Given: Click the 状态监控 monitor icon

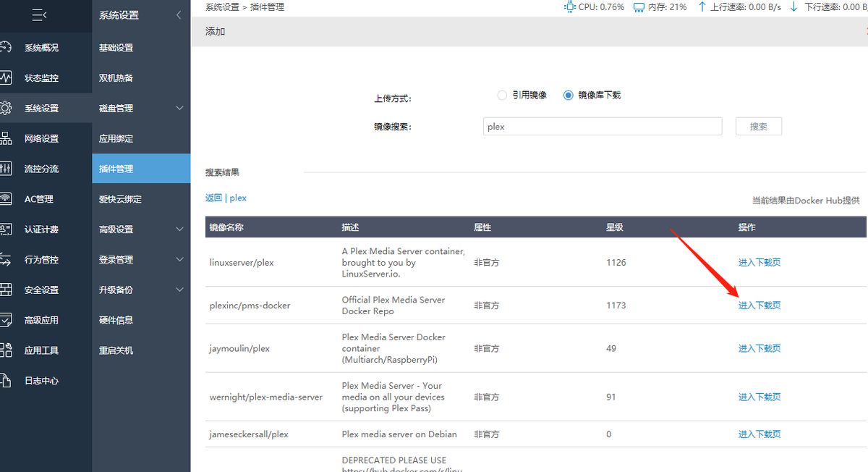Looking at the screenshot, I should 6,77.
